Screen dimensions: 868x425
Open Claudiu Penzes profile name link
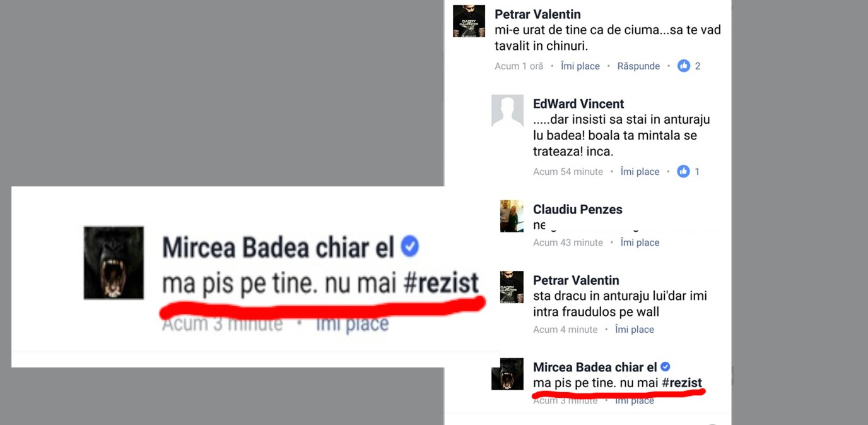[x=578, y=209]
